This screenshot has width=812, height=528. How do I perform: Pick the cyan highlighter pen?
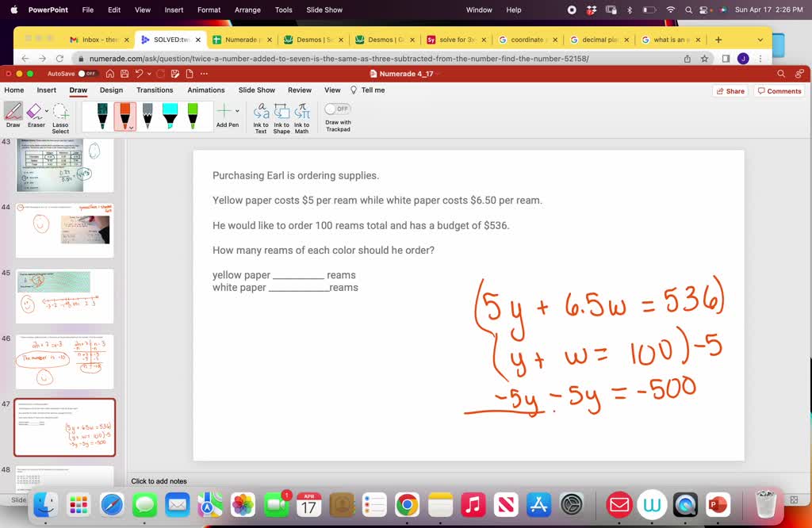(170, 116)
